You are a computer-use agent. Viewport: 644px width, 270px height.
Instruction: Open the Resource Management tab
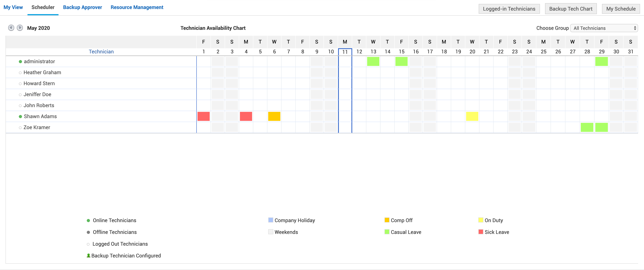[137, 7]
